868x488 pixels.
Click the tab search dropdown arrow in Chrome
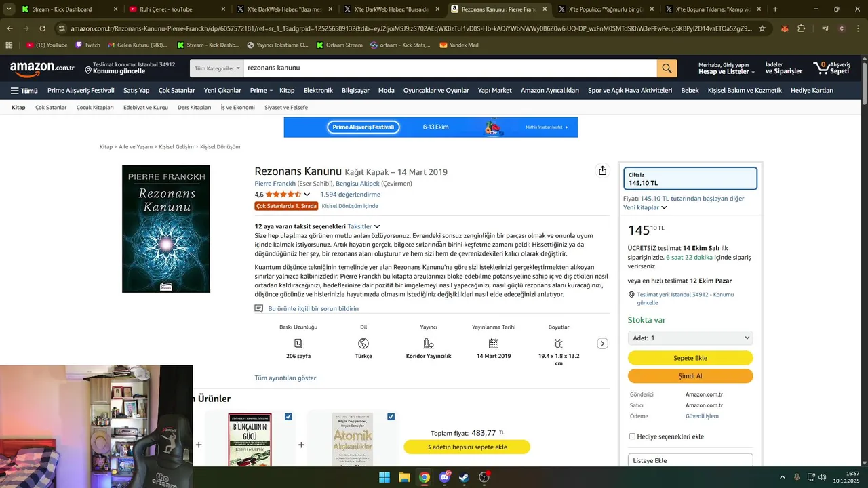(9, 9)
